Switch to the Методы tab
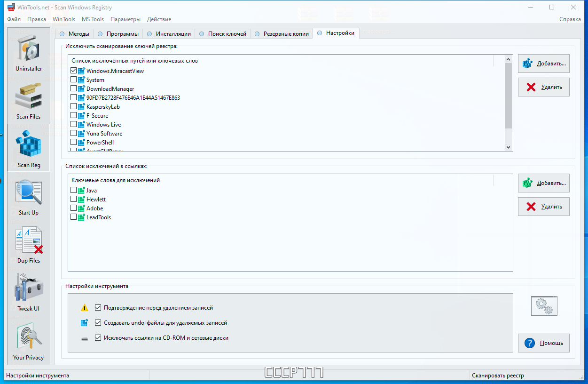This screenshot has height=384, width=588. [74, 34]
